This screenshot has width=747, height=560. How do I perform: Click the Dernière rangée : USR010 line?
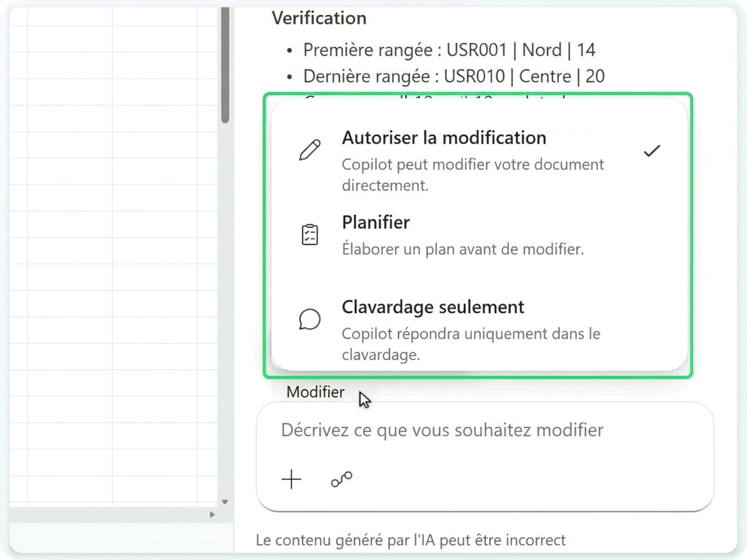(x=454, y=76)
